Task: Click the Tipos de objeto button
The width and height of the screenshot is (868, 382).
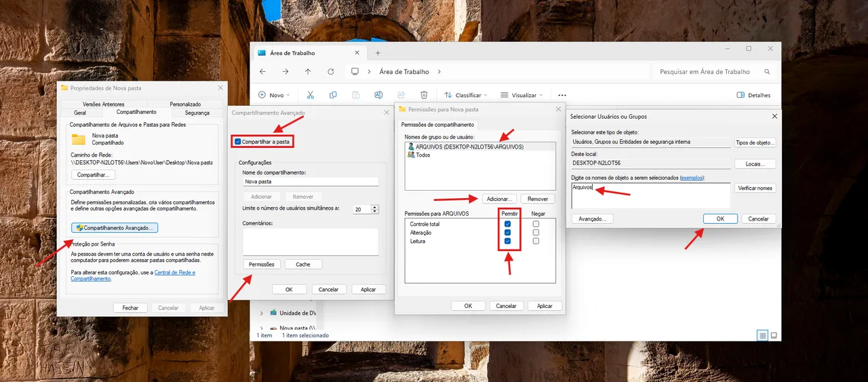Action: [755, 142]
